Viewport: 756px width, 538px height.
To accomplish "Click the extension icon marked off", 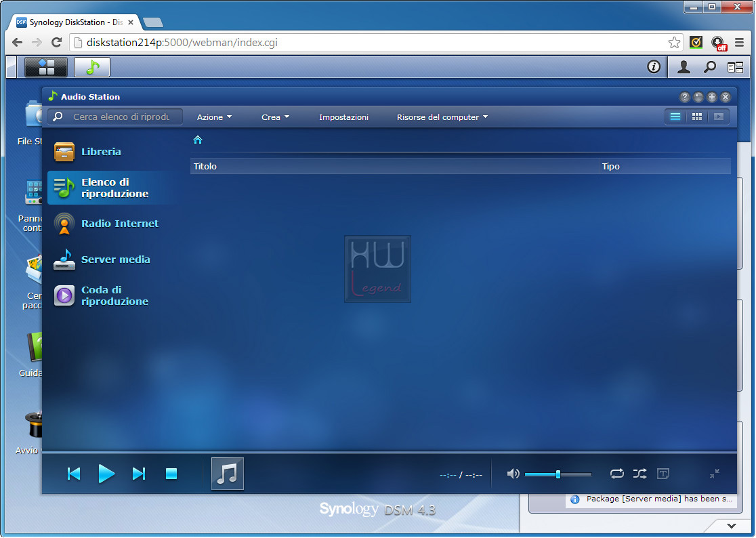I will (x=718, y=43).
